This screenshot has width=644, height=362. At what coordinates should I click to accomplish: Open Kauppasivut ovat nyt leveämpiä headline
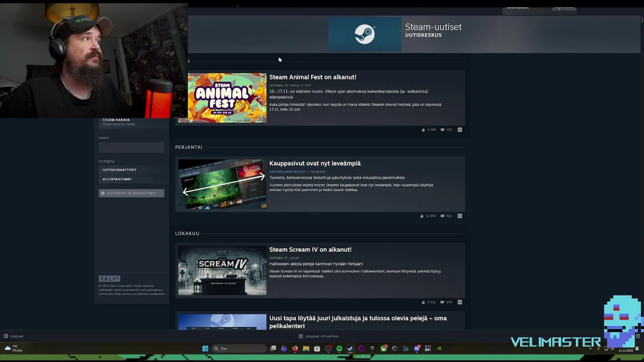[315, 163]
